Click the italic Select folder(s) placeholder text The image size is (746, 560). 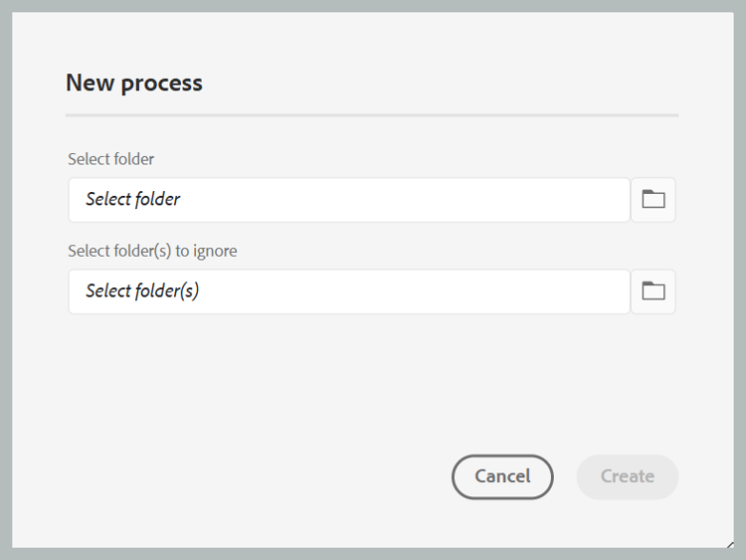[142, 291]
